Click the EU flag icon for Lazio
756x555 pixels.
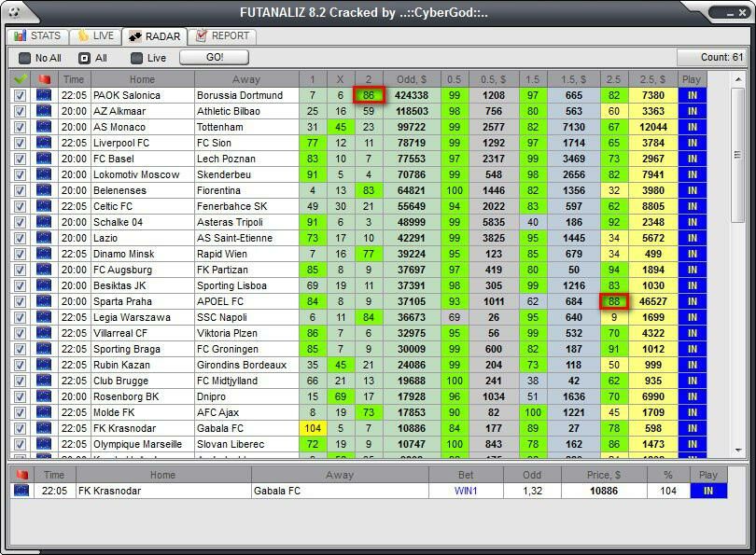(44, 238)
